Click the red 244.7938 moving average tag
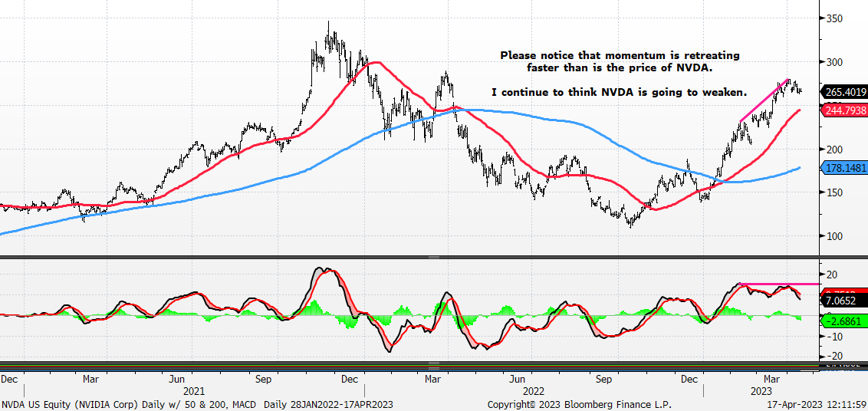Screen dimensions: 868x411 (x=844, y=110)
